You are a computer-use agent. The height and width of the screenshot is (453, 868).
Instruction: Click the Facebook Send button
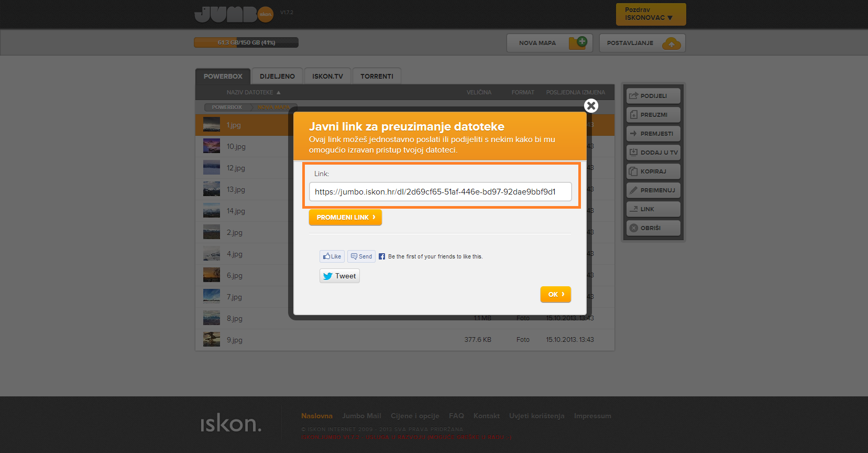click(361, 256)
